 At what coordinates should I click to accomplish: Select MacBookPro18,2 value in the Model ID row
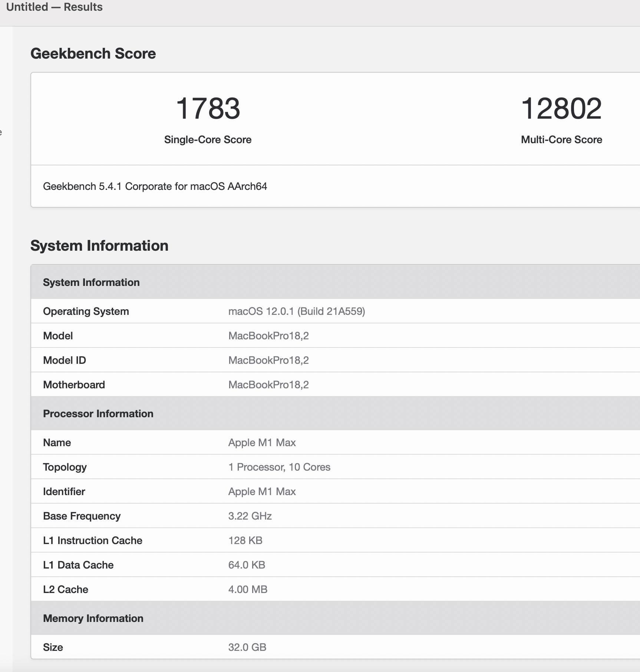click(x=268, y=360)
